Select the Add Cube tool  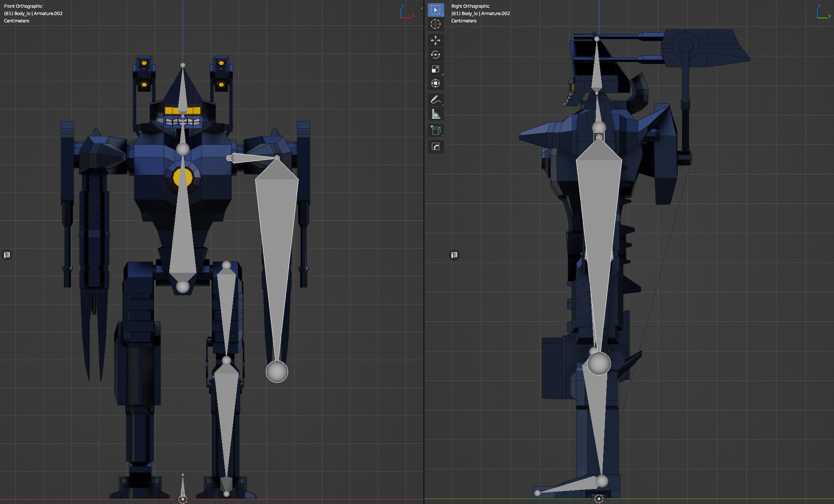point(436,130)
